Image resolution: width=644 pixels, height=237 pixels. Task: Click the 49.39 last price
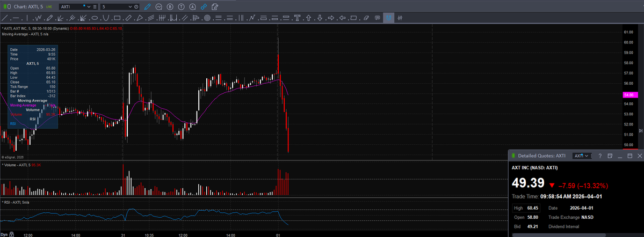528,183
